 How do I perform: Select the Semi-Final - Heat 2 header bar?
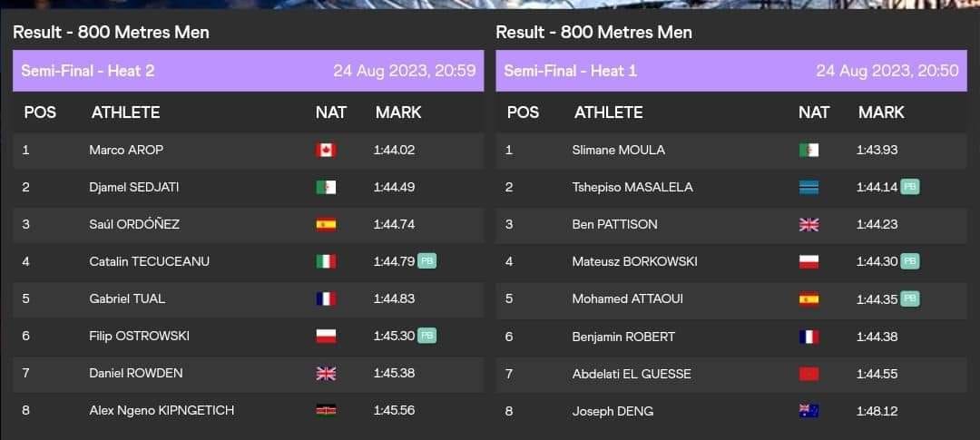tap(248, 71)
